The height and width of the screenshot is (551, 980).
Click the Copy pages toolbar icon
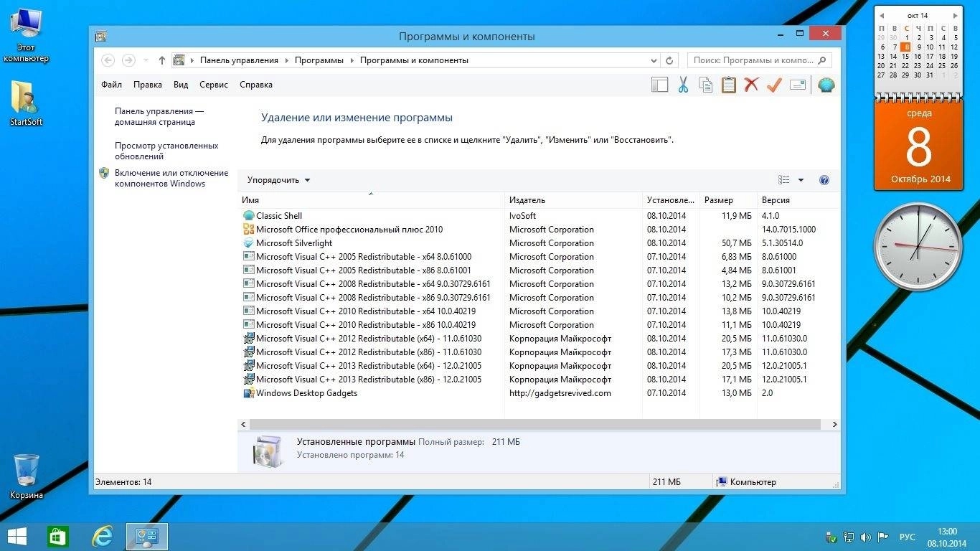[706, 85]
